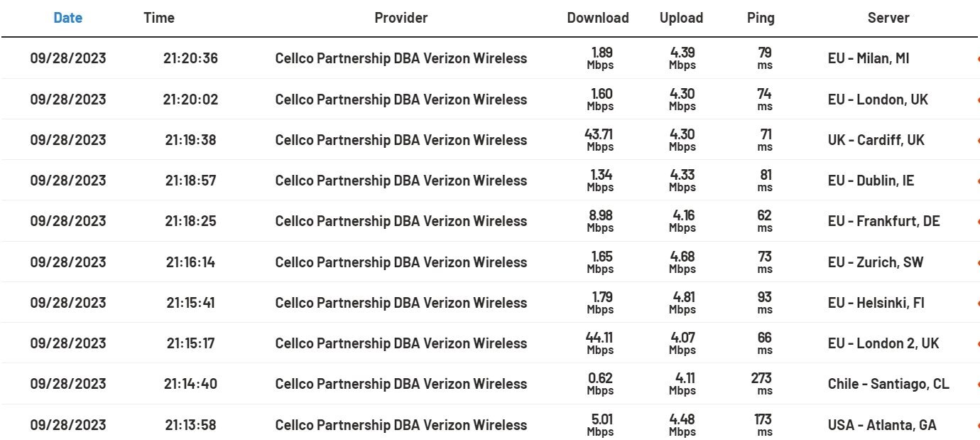Sort by the Download column header
Screen dimensions: 980x440
pos(598,18)
